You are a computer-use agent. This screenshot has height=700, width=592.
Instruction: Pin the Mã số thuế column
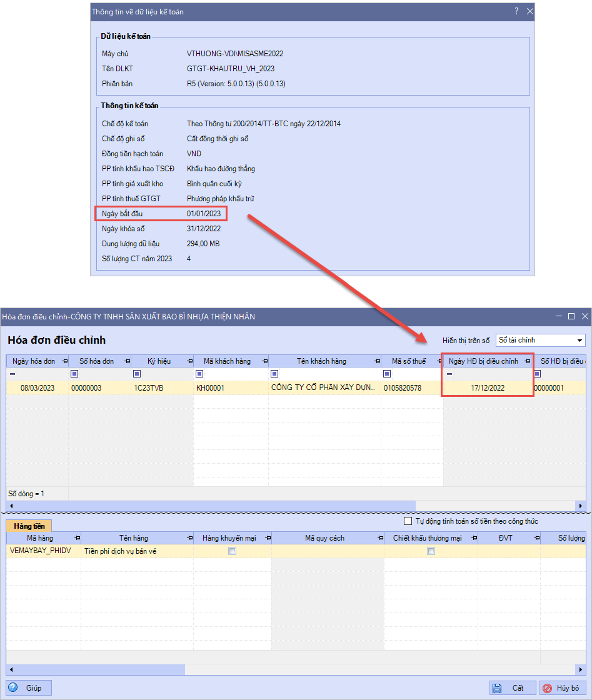tap(439, 361)
